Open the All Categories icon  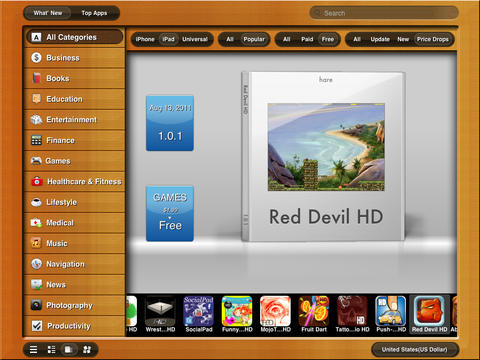click(36, 37)
